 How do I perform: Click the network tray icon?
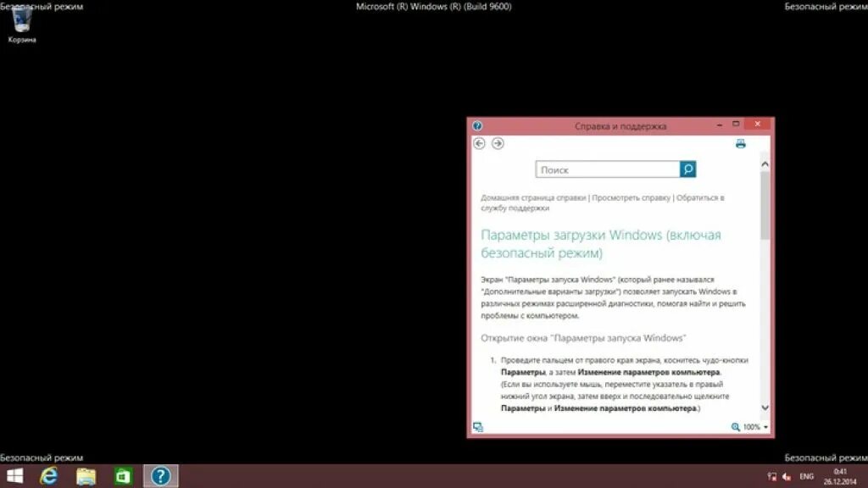[x=771, y=476]
